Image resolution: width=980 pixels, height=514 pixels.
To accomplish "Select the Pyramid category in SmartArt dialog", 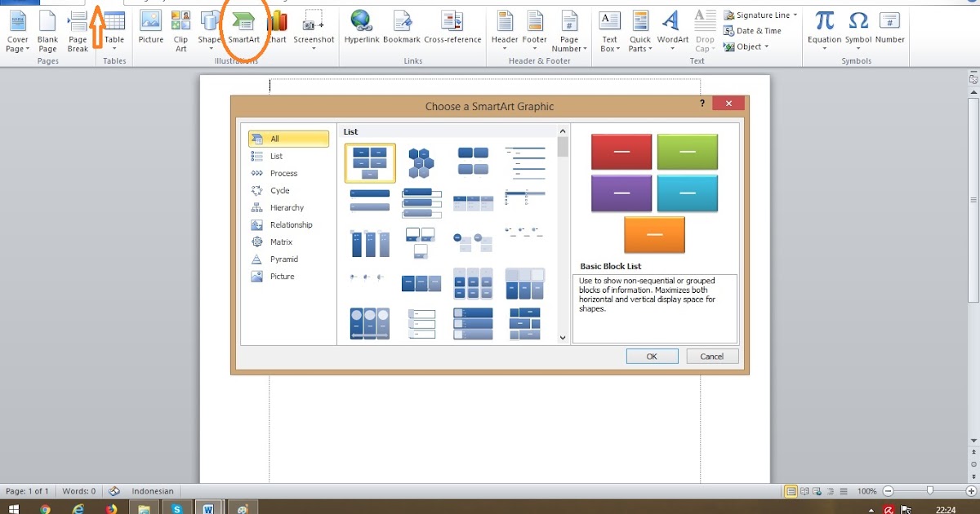I will click(285, 259).
